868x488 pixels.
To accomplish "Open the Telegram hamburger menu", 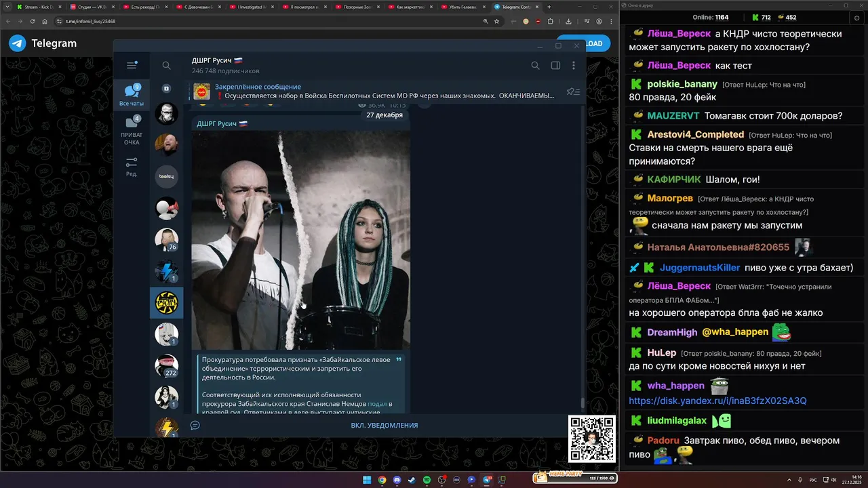I will pos(132,65).
